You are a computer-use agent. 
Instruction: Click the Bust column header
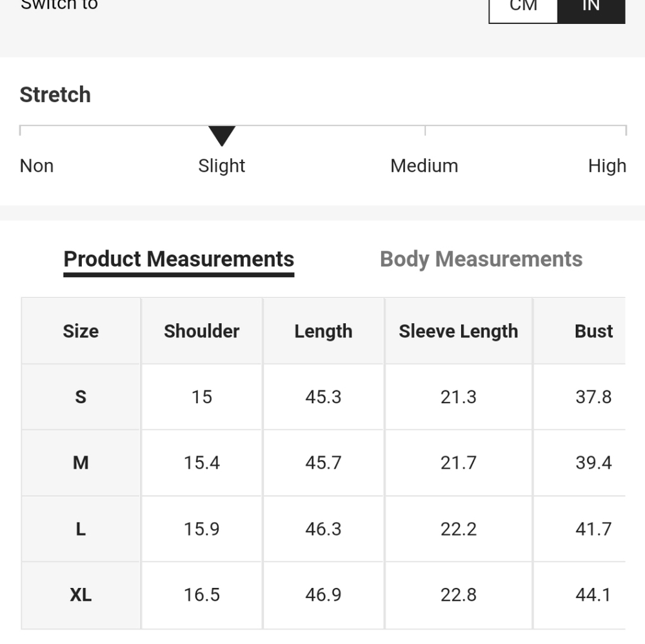click(593, 331)
